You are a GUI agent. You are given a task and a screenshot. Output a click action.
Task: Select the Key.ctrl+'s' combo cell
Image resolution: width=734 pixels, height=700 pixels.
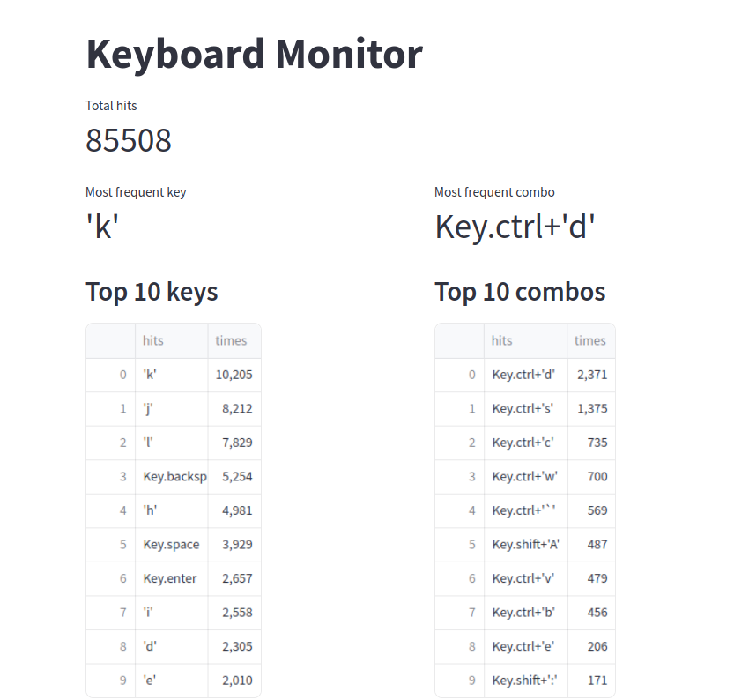coord(526,409)
